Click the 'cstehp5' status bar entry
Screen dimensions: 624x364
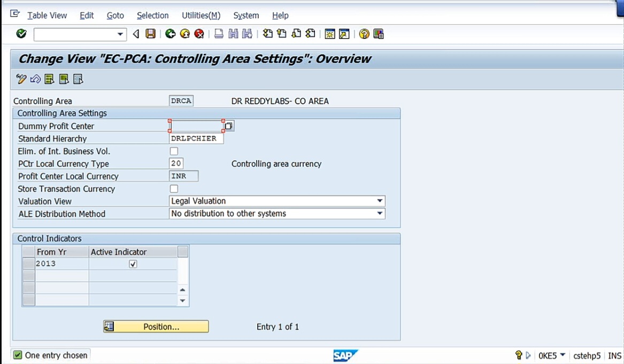click(587, 355)
